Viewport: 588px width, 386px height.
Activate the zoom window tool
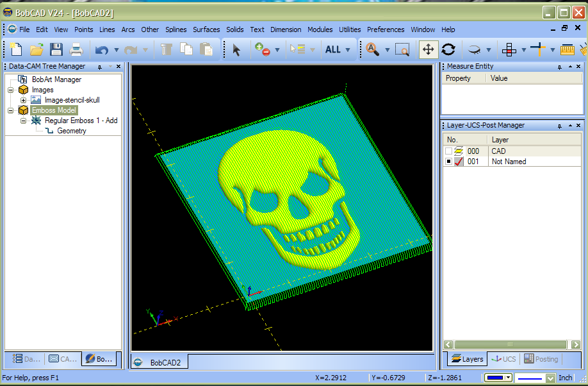click(402, 49)
